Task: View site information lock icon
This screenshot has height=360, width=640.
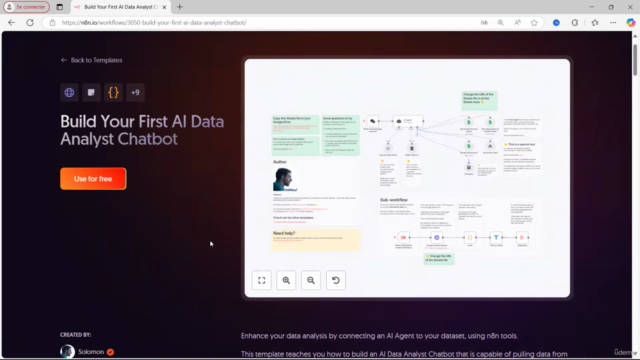Action: click(52, 23)
